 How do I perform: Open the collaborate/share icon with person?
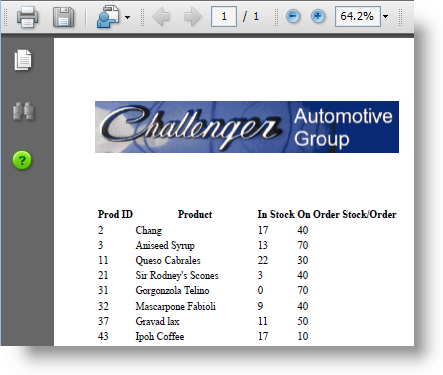108,17
